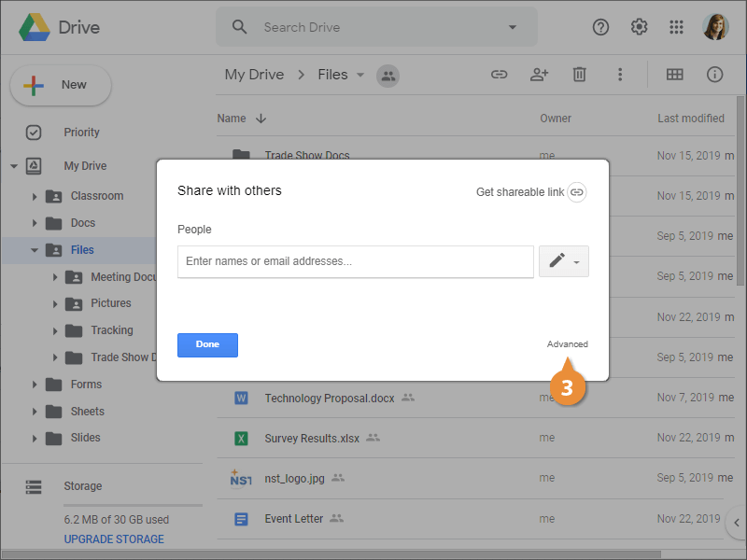Show details via info icon
Image resolution: width=747 pixels, height=560 pixels.
coord(715,75)
